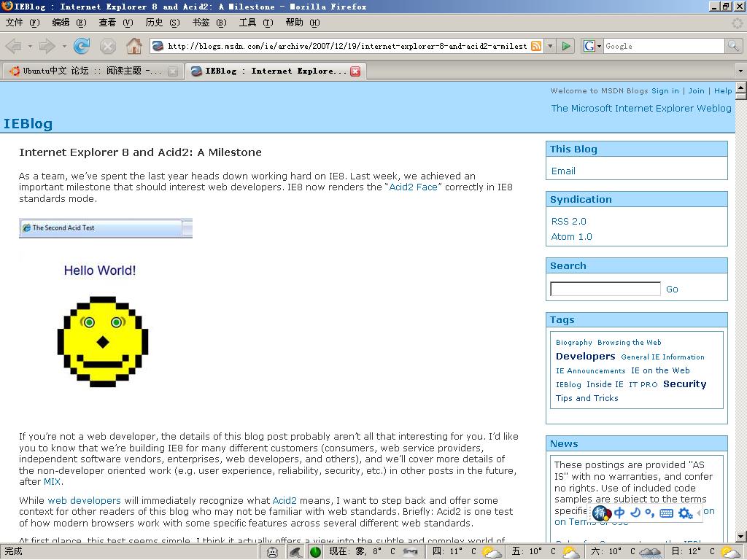Open the 工具 (T) menu
This screenshot has width=747, height=560.
tap(256, 23)
